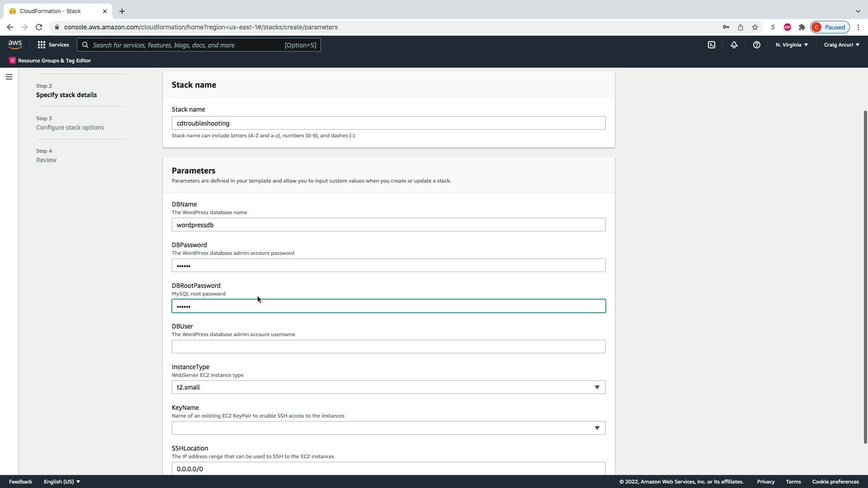The width and height of the screenshot is (868, 488).
Task: Toggle the side navigation hamburger menu
Action: pyautogui.click(x=9, y=77)
